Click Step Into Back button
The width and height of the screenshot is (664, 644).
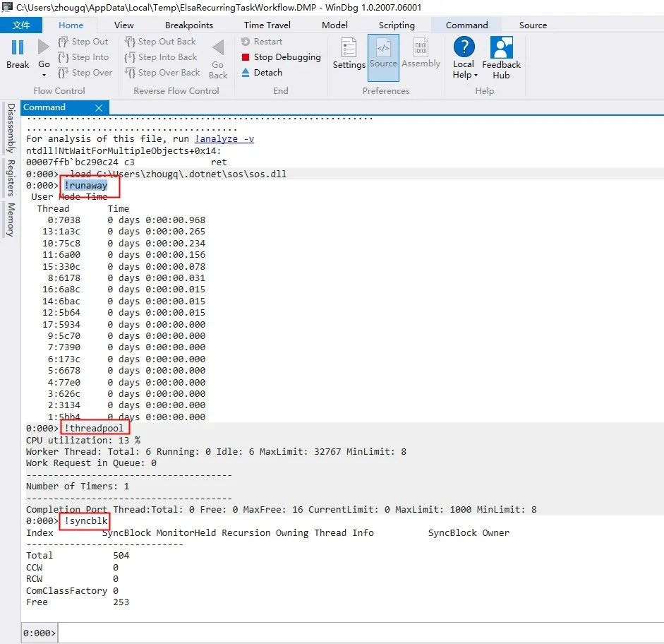(160, 56)
